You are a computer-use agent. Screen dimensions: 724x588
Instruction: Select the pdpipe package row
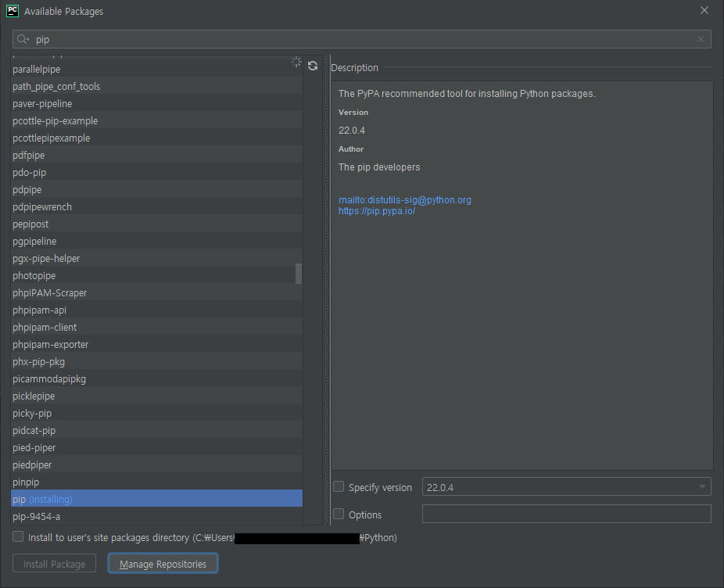[x=156, y=189]
